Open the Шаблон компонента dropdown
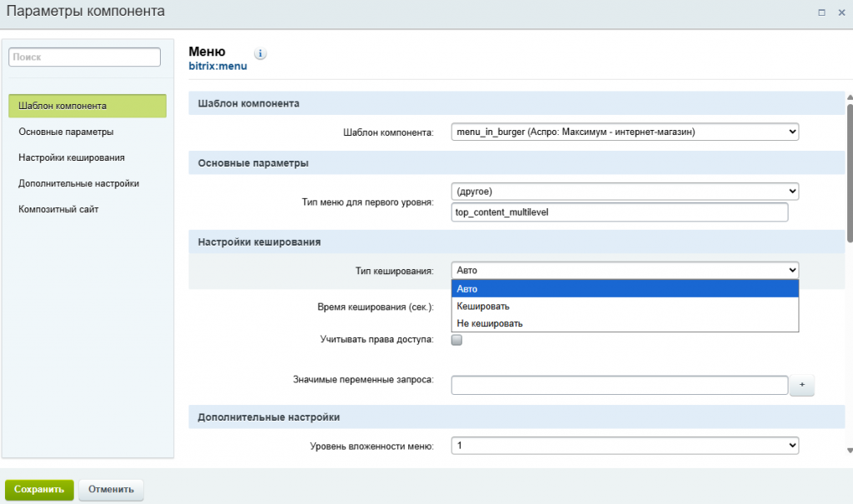 click(x=624, y=132)
